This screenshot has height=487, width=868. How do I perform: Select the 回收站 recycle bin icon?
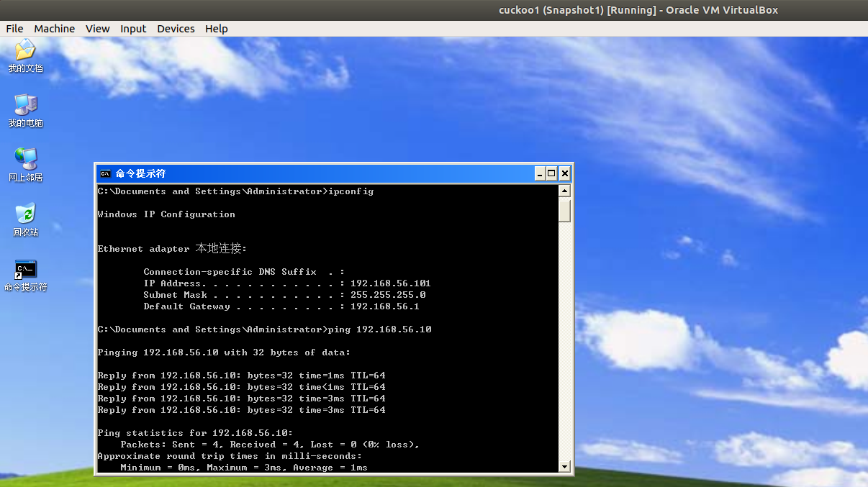[x=25, y=220]
